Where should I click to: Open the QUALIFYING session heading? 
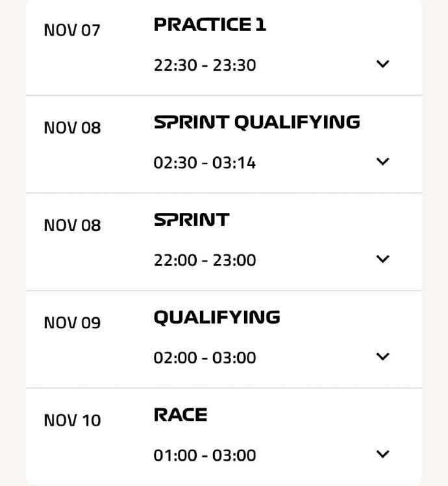pyautogui.click(x=217, y=317)
